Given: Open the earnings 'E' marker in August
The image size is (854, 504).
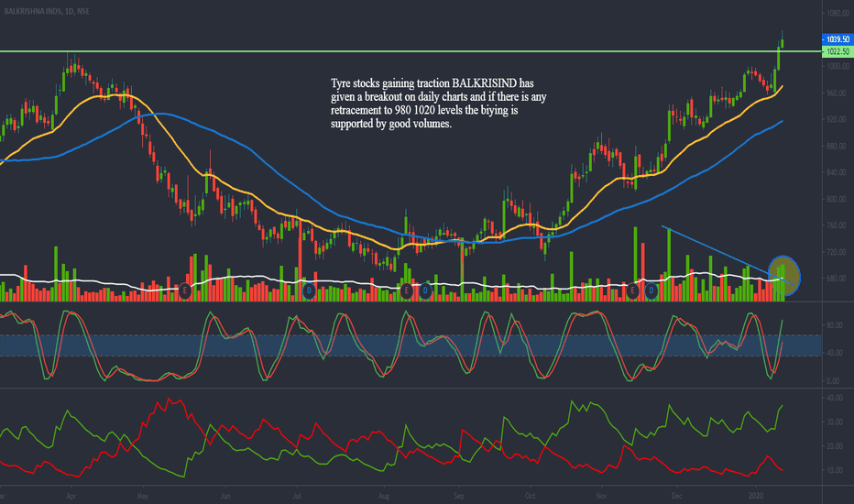Looking at the screenshot, I should (x=406, y=290).
